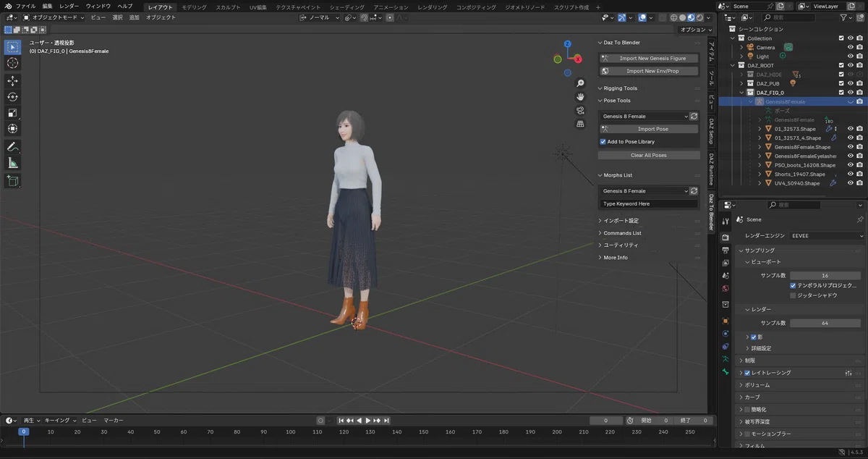Open the 追加 menu in viewport header
Viewport: 868px width, 459px height.
tap(134, 17)
